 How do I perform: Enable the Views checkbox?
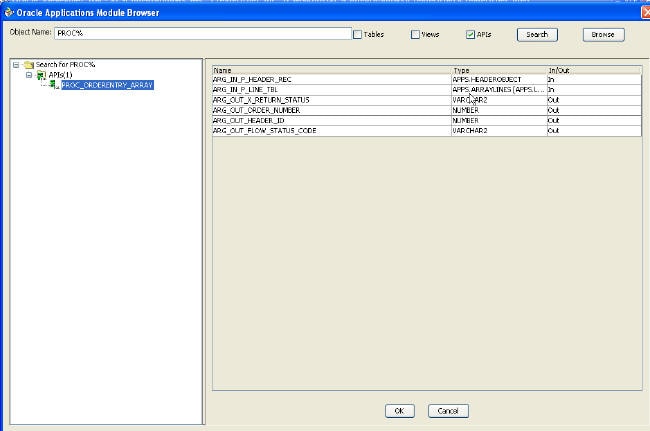point(415,34)
